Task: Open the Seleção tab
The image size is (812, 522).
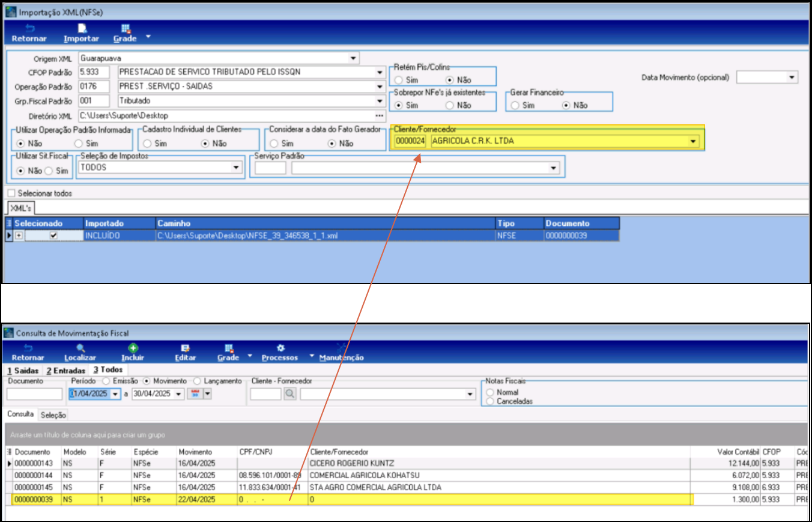Action: coord(53,414)
